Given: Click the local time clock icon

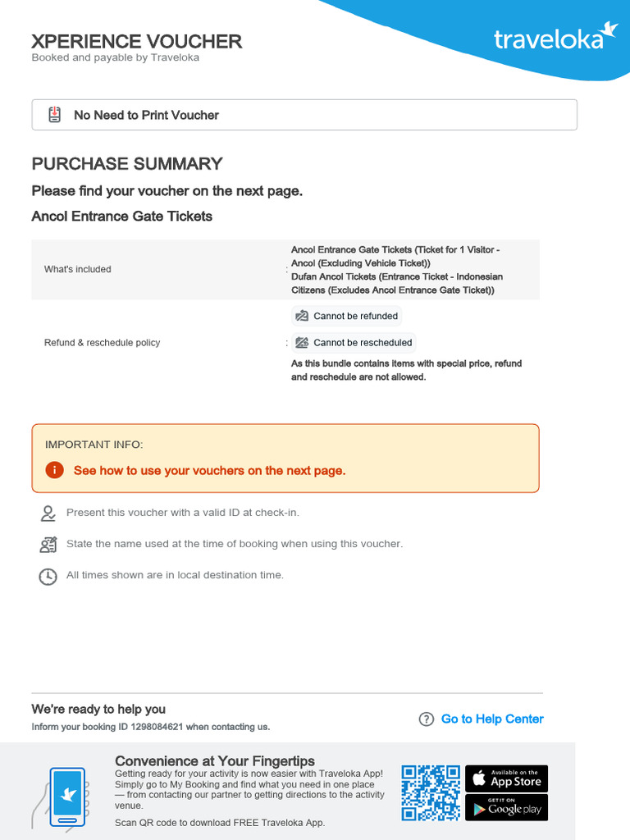Looking at the screenshot, I should coord(48,576).
